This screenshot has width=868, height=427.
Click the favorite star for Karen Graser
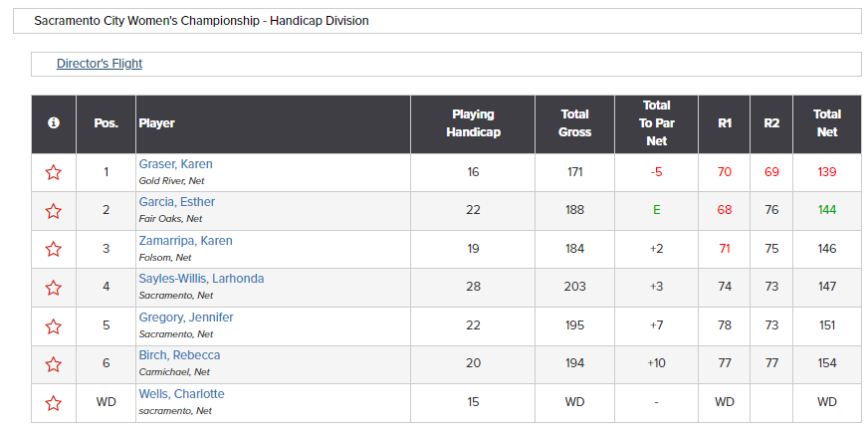53,172
